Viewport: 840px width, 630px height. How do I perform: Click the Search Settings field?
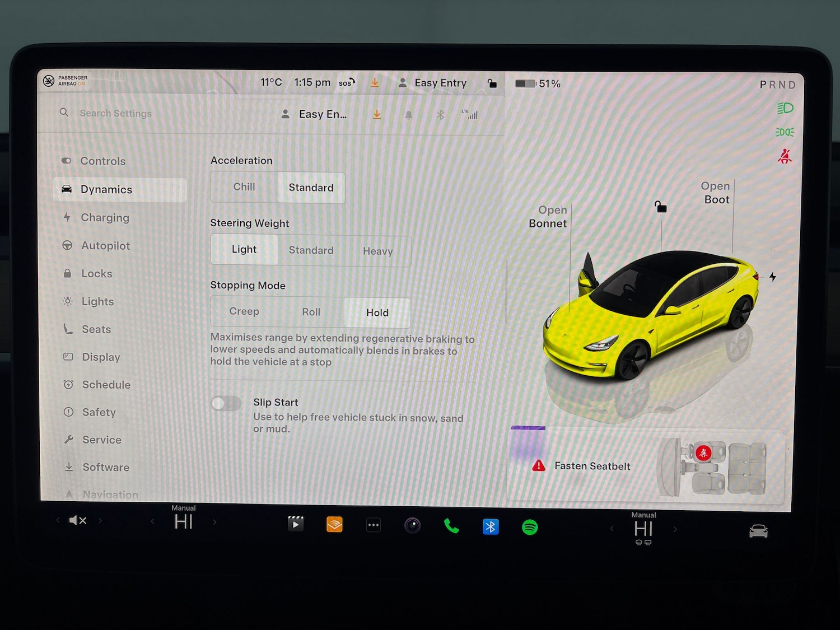click(x=116, y=113)
